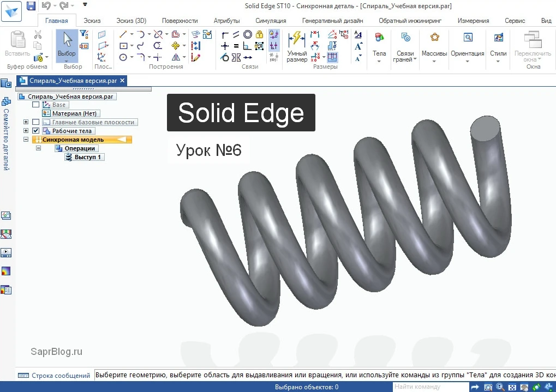Select the Tangent arc tool
The image size is (556, 392).
pos(141,34)
